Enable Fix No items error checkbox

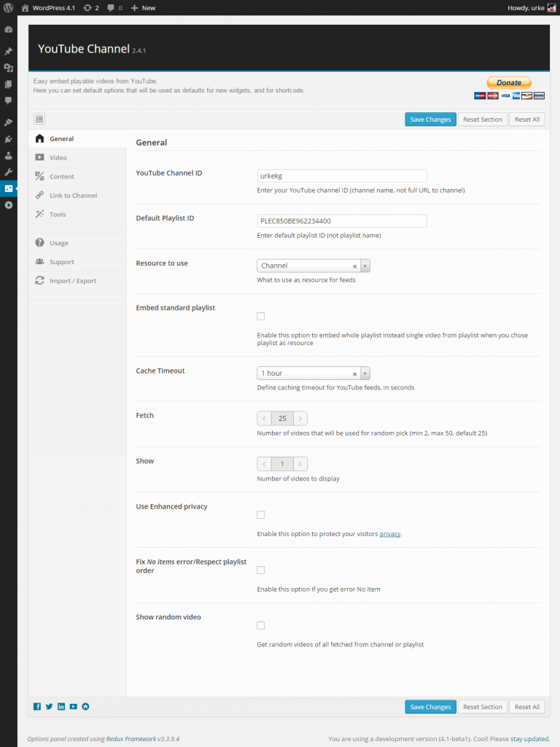click(x=261, y=570)
